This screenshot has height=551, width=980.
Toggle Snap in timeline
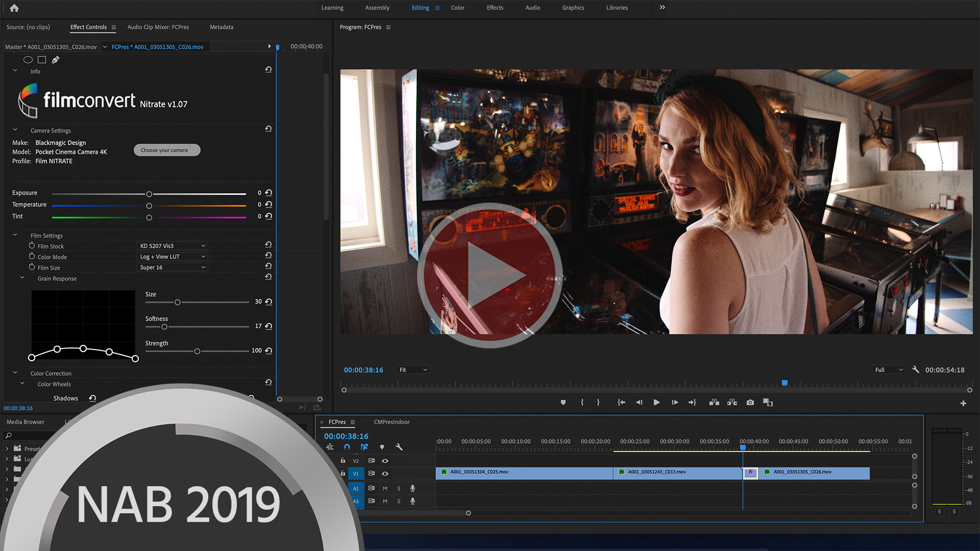(347, 447)
